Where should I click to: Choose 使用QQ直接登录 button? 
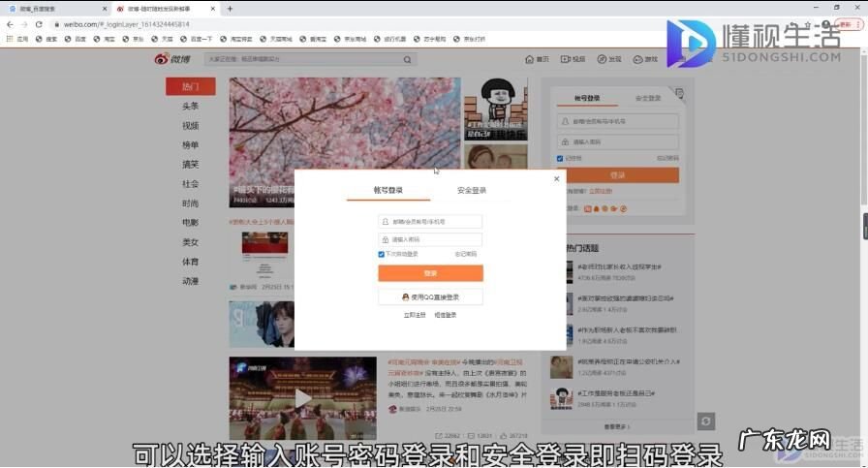[430, 296]
